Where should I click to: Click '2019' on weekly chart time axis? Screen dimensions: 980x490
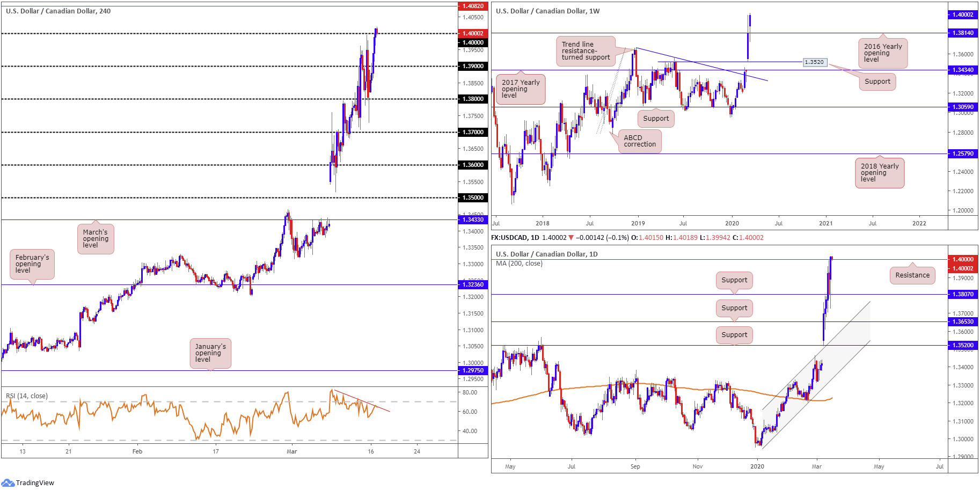pyautogui.click(x=638, y=223)
